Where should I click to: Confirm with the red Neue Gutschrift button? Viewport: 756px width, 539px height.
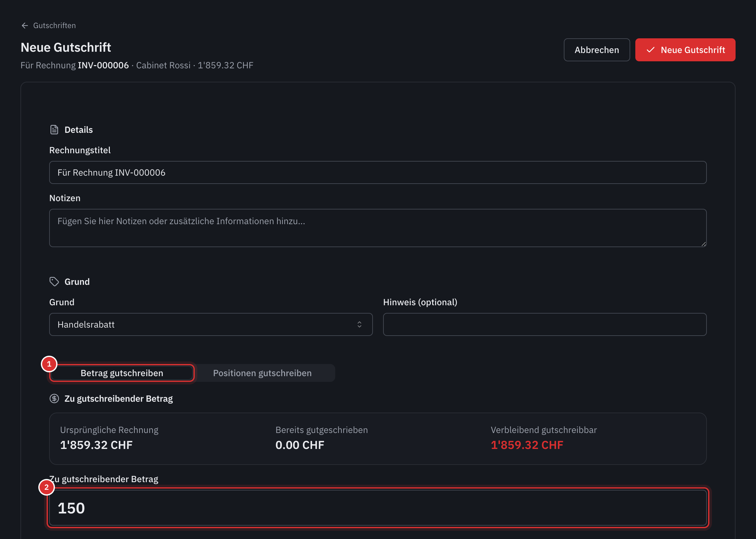pos(685,50)
